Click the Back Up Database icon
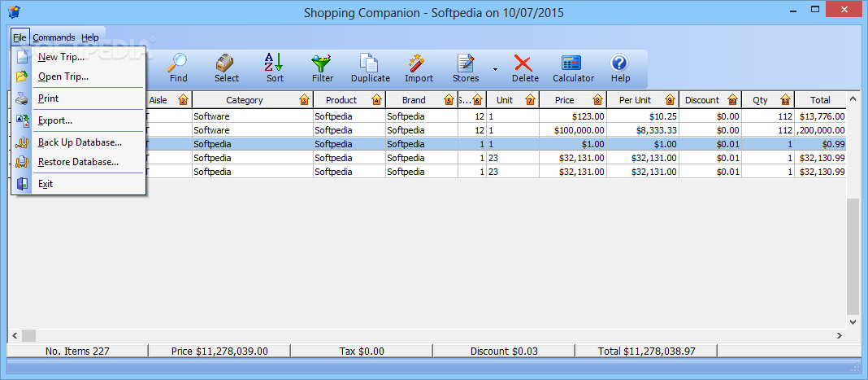The width and height of the screenshot is (868, 380). tap(22, 142)
